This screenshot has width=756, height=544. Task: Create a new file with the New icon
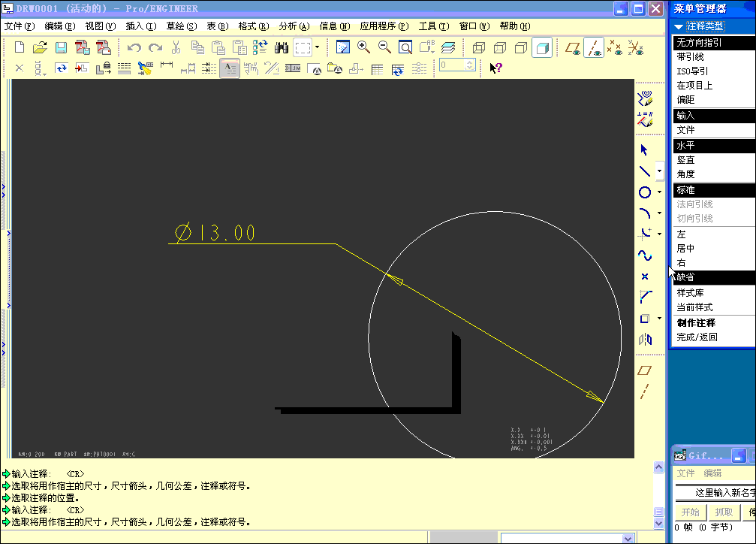[x=20, y=47]
